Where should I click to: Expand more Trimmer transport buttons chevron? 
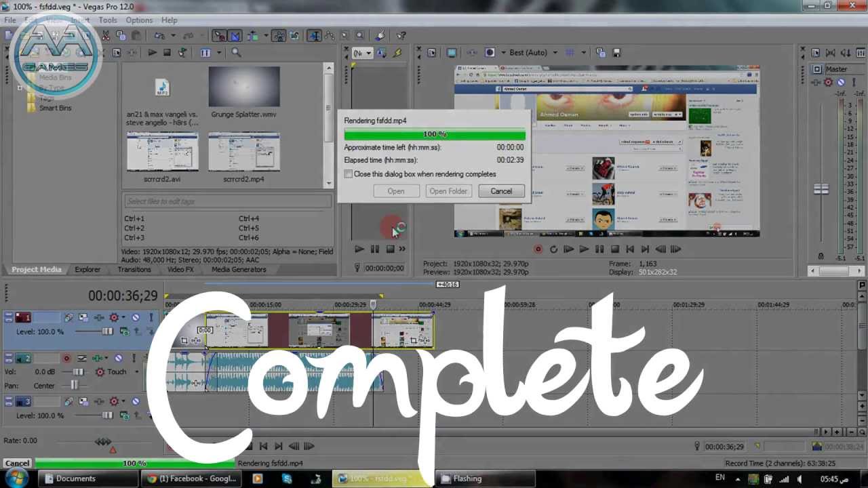click(402, 249)
